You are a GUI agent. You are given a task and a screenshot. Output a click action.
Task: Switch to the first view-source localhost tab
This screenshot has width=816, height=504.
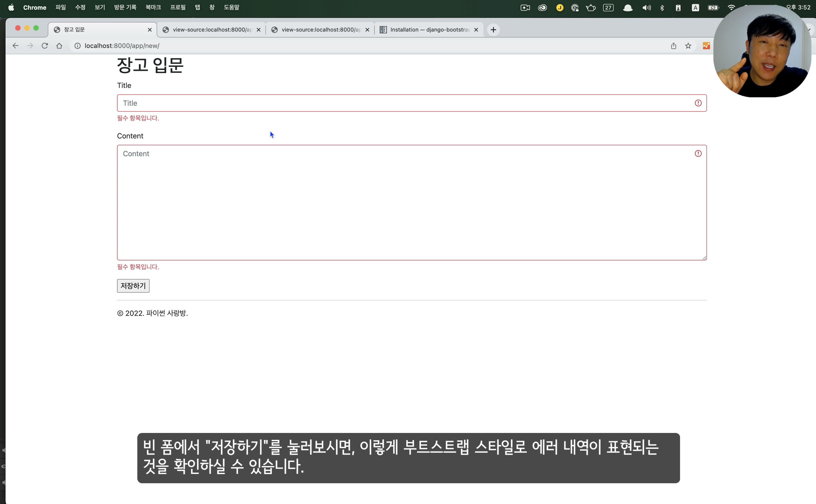point(211,30)
